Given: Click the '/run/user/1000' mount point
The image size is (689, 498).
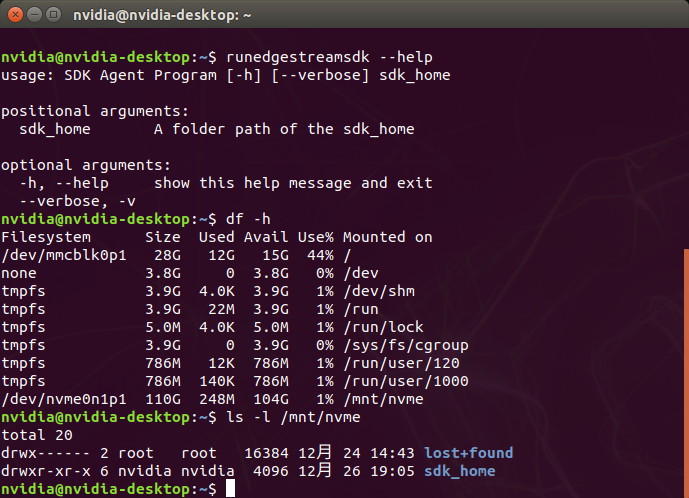Looking at the screenshot, I should [x=406, y=382].
